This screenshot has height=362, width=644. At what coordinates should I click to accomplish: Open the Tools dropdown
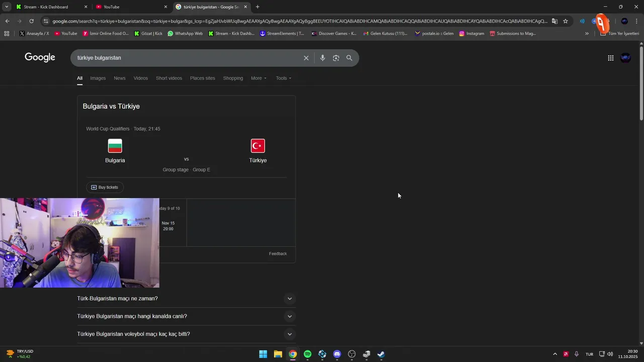[283, 78]
